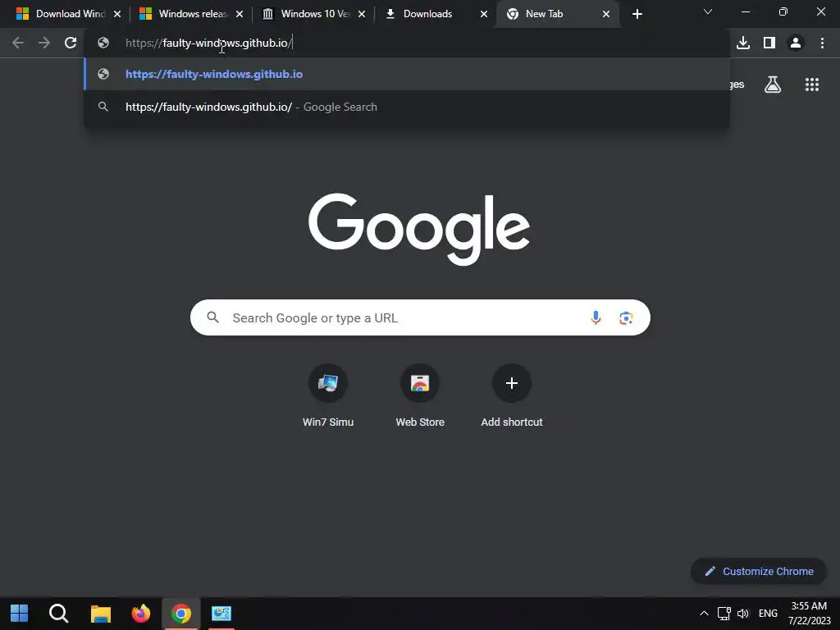Open a new tab with plus button
This screenshot has height=630, width=840.
637,14
